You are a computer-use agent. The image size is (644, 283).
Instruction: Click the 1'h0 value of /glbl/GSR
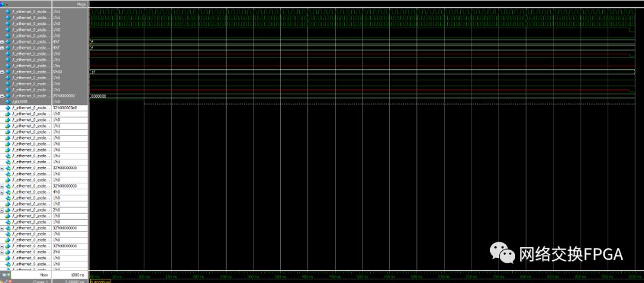(56, 101)
